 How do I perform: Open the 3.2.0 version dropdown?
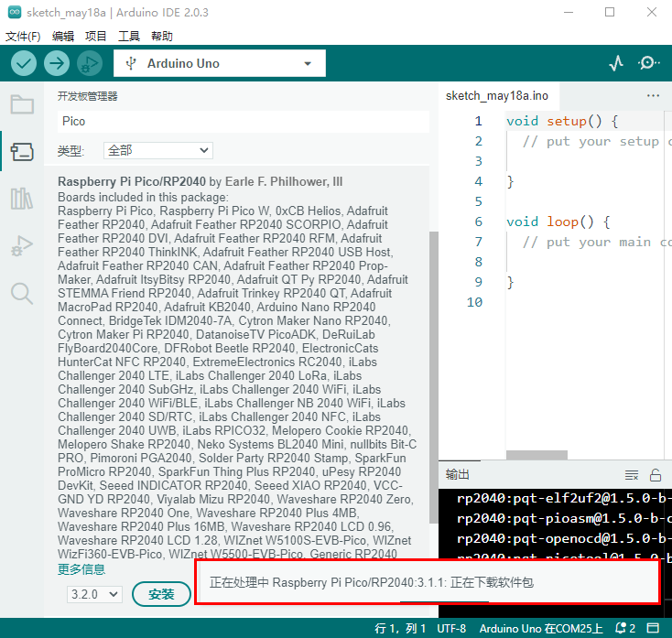point(94,594)
